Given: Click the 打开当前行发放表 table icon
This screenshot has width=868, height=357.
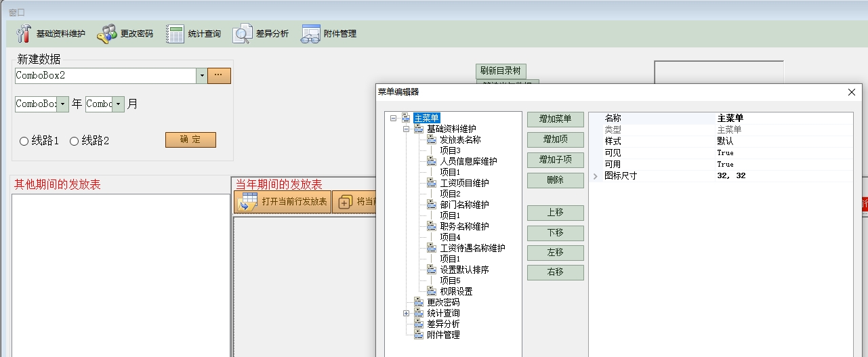Looking at the screenshot, I should (x=246, y=202).
